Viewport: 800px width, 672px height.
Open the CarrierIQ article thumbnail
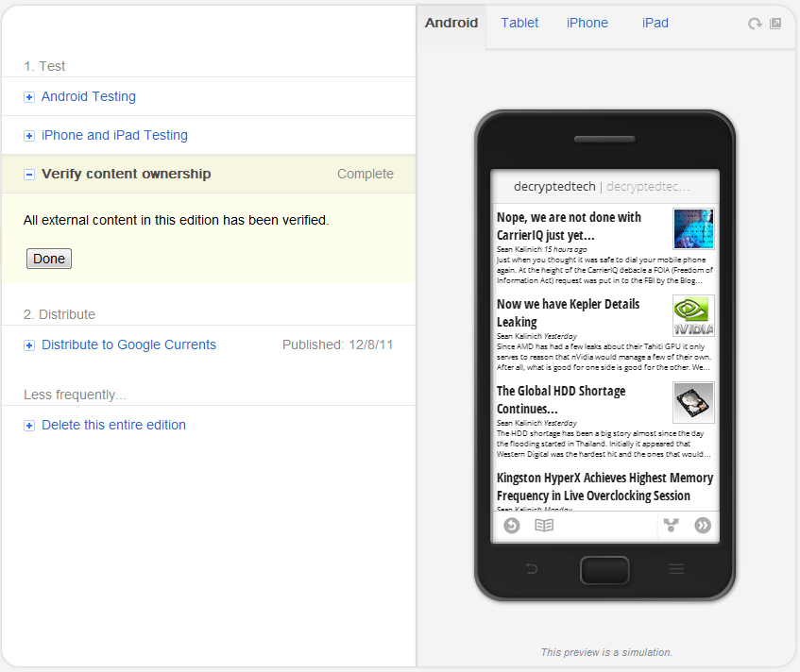693,228
